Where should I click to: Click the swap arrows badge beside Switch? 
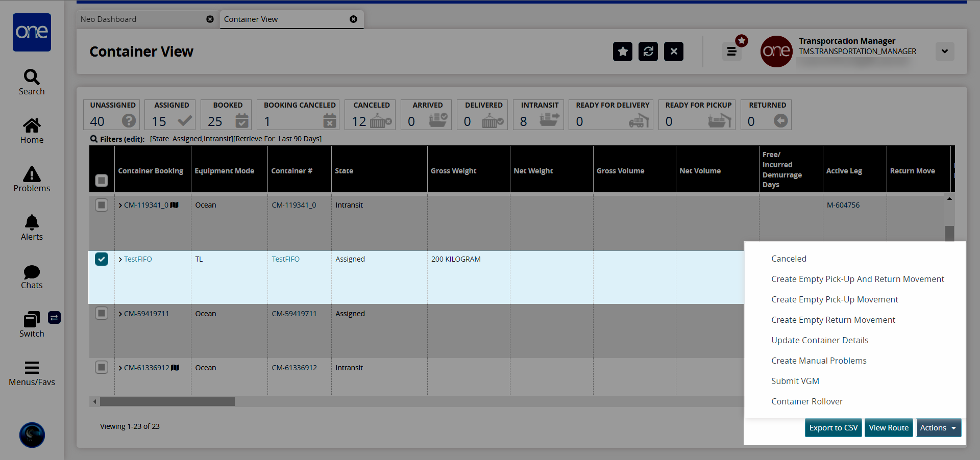click(x=55, y=318)
